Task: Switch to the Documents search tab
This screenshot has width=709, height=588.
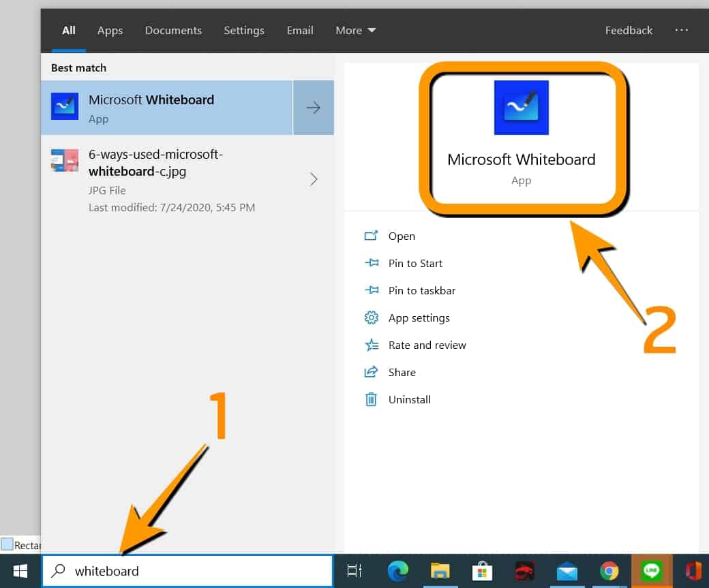Action: [173, 31]
